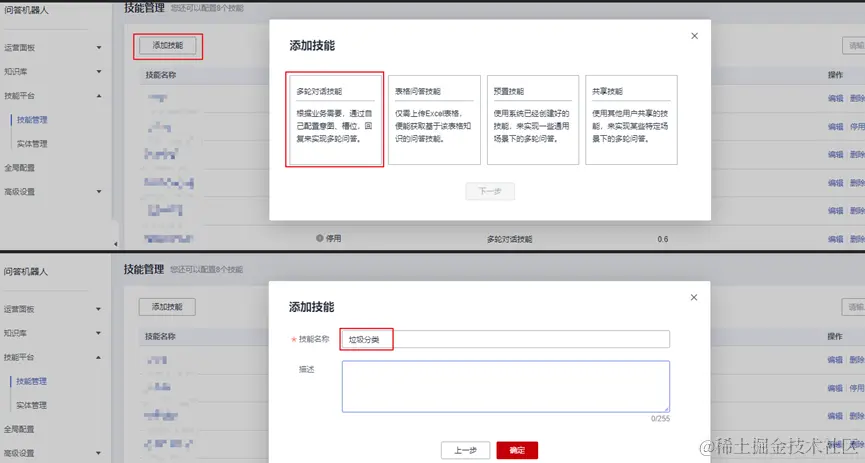Viewport: 865px width, 463px height.
Task: Close the skill-type selection dialog
Action: coord(695,36)
